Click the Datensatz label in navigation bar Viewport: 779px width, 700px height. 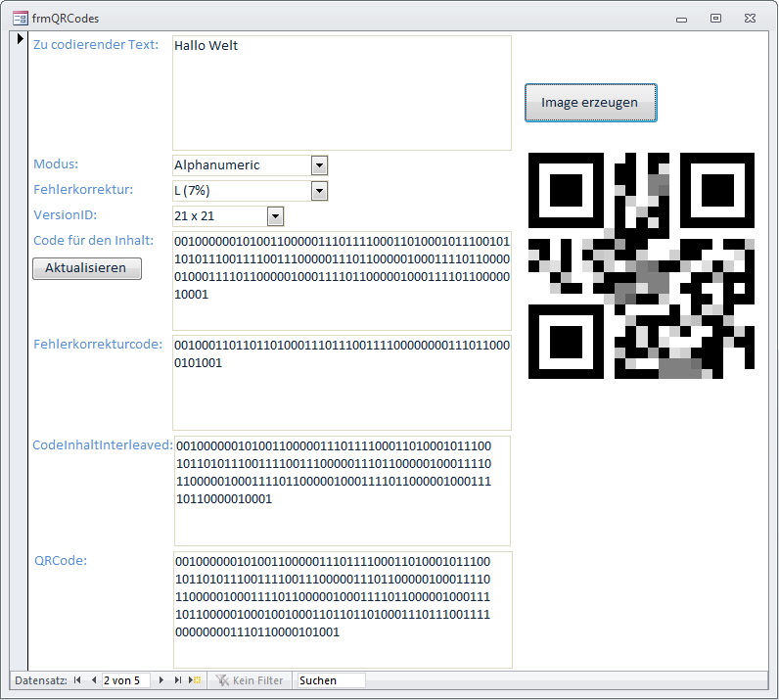tap(41, 680)
